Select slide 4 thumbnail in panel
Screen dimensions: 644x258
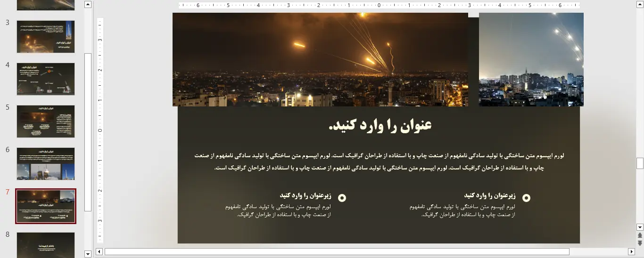coord(46,79)
